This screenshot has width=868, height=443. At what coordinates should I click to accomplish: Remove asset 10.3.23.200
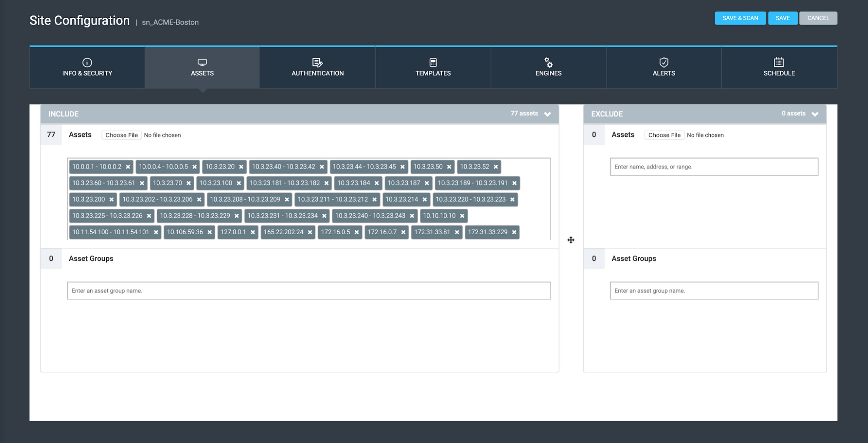[112, 200]
